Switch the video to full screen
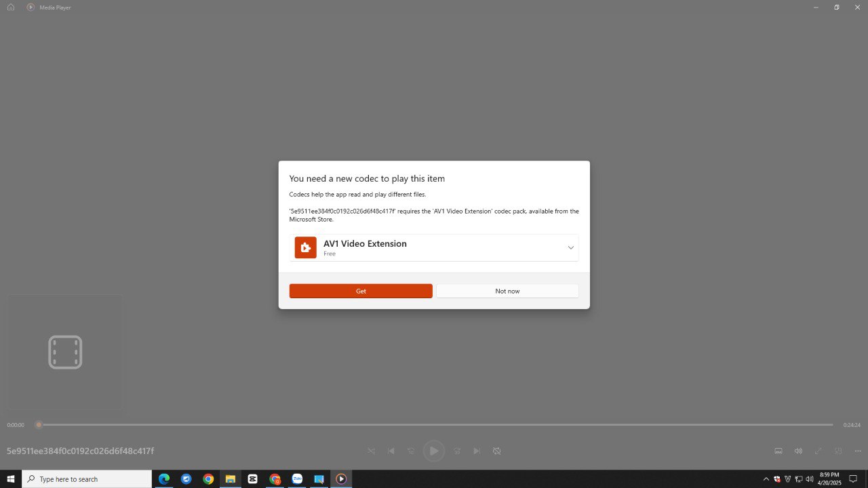This screenshot has width=868, height=488. point(818,451)
